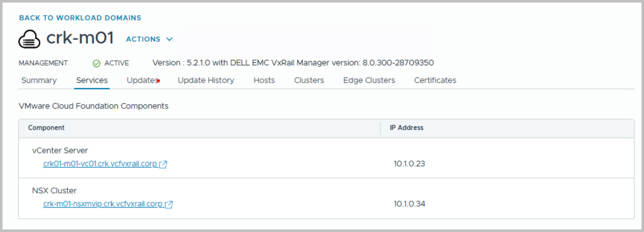The height and width of the screenshot is (232, 644).
Task: Click the Actions chevron arrow
Action: click(169, 39)
